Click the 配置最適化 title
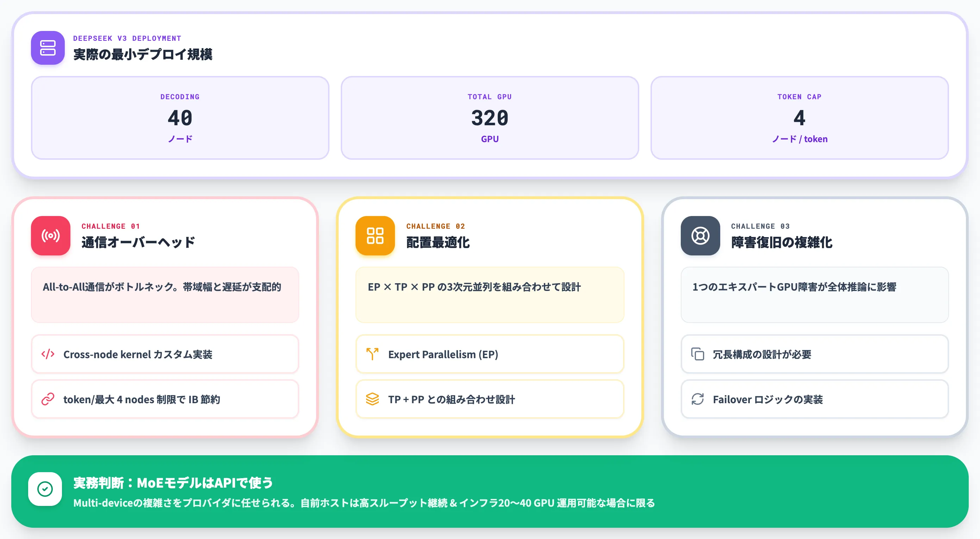Viewport: 980px width, 539px height. click(438, 242)
